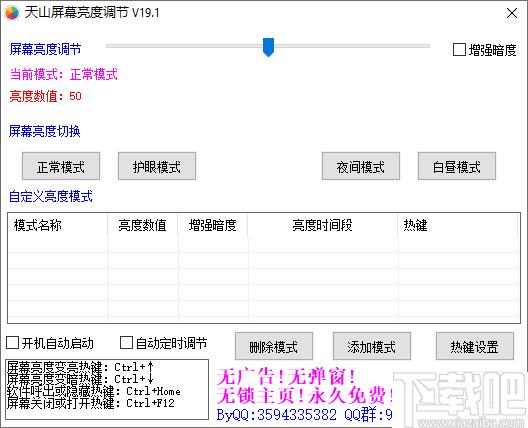Click 屏幕关闭或打开热键 Ctrl+F12 line
The image size is (528, 428).
(x=91, y=403)
